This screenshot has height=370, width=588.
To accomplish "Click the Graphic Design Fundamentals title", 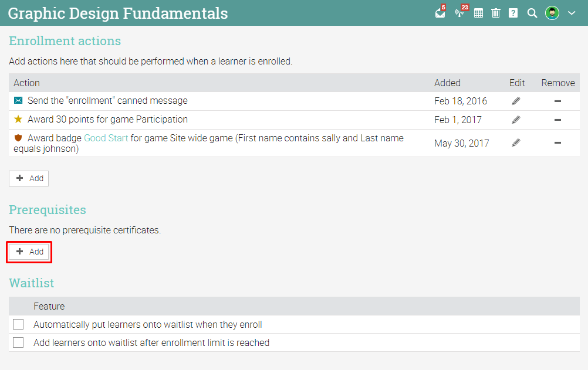I will click(118, 13).
